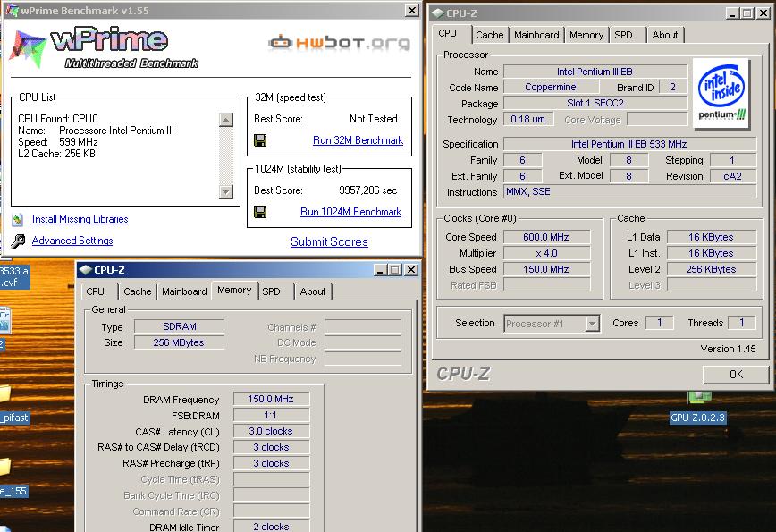Click the Multiplier x 4.0 field
Viewport: 776px width, 532px height.
pos(546,253)
